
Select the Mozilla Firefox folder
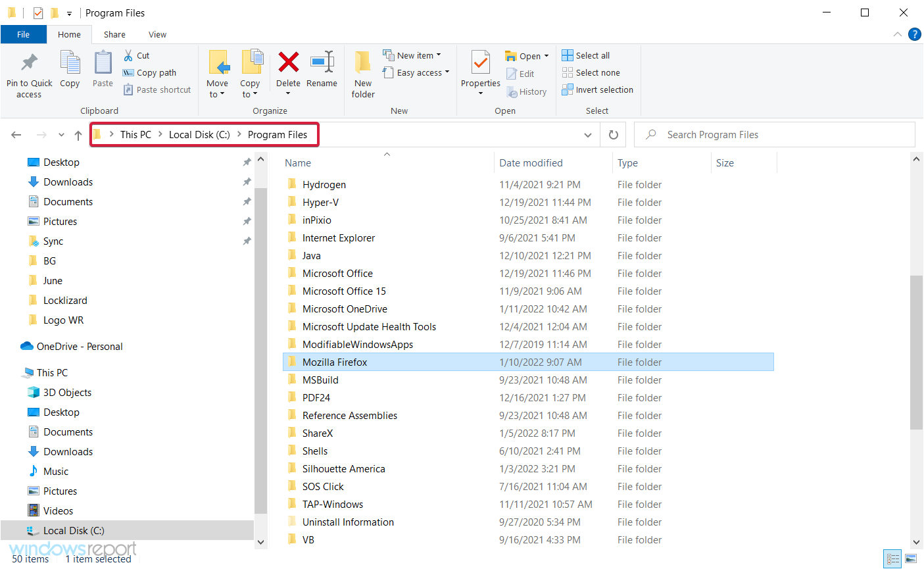point(528,362)
